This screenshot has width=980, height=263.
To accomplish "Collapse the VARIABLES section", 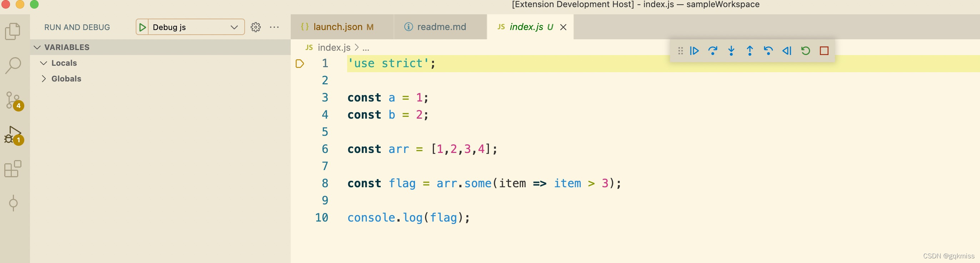I will click(160, 47).
